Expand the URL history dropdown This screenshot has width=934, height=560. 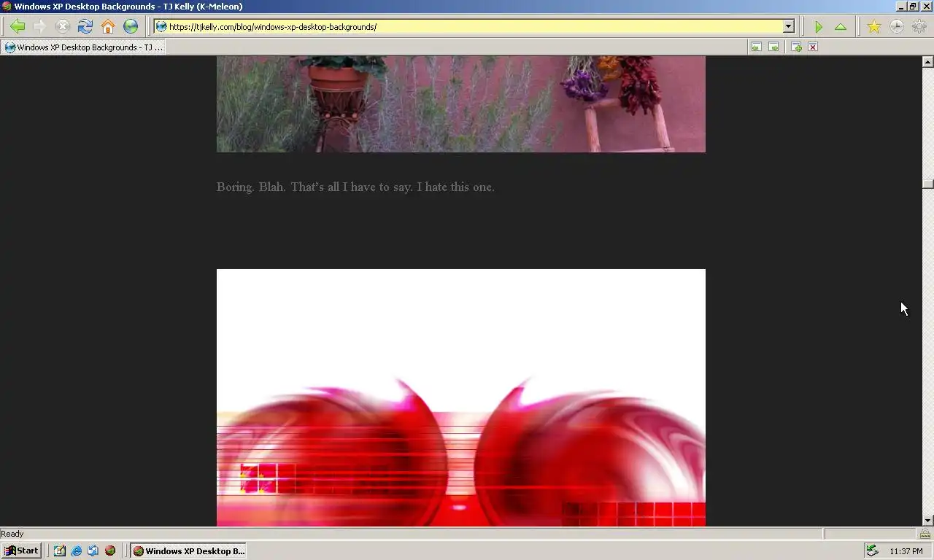coord(789,27)
